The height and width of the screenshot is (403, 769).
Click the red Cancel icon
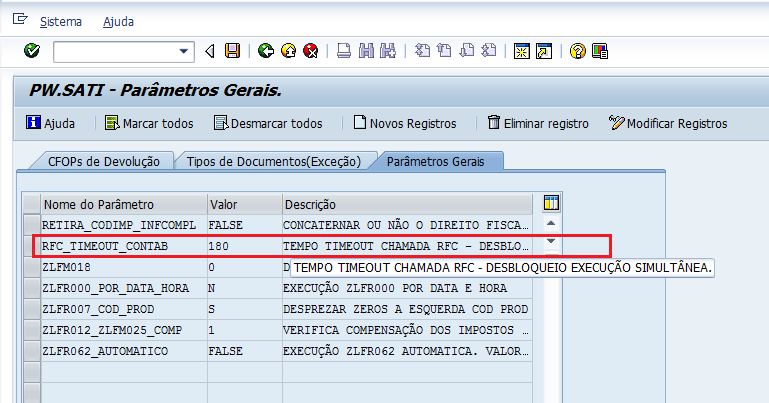pos(311,51)
